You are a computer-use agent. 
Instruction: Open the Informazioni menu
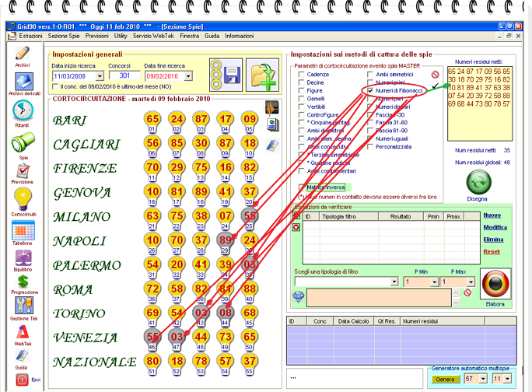click(240, 36)
